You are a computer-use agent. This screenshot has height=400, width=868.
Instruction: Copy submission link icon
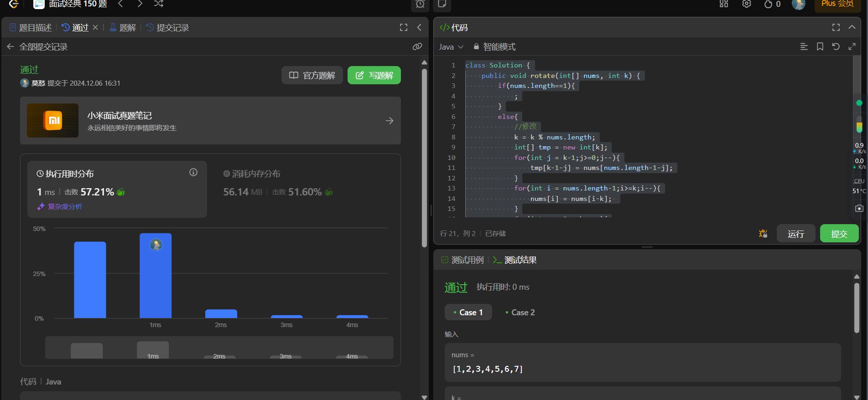tap(417, 46)
